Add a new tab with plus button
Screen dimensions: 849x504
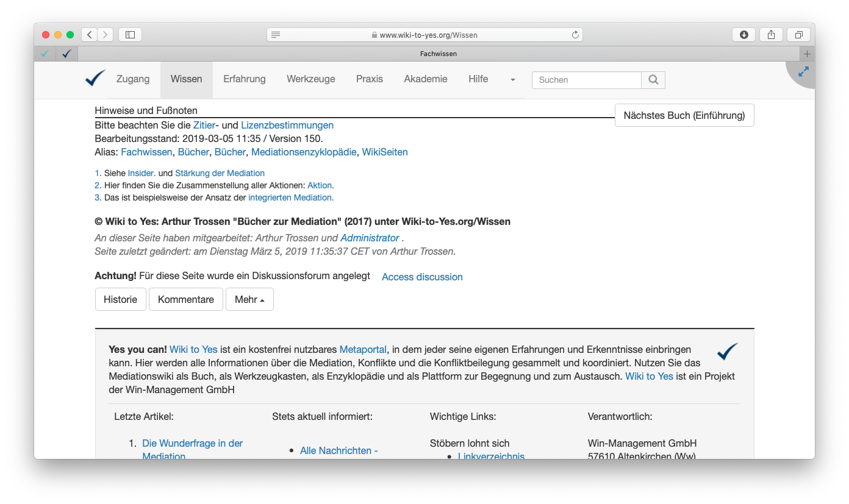[807, 54]
